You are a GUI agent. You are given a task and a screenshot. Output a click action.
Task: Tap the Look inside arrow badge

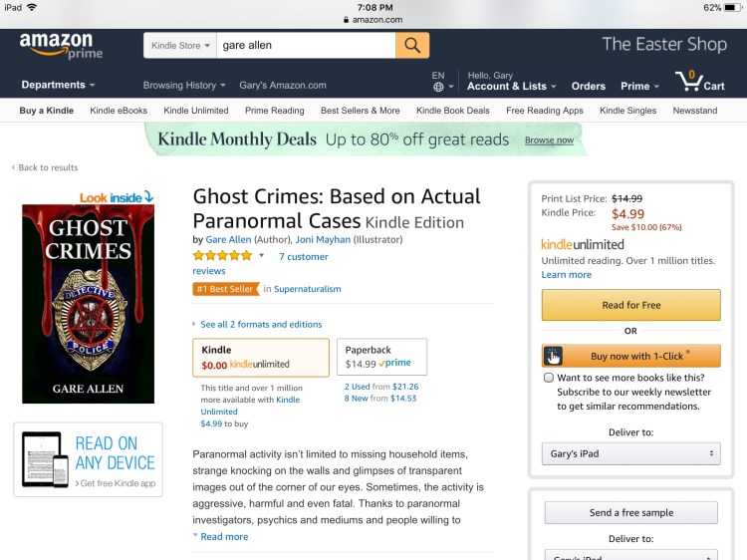pyautogui.click(x=117, y=196)
